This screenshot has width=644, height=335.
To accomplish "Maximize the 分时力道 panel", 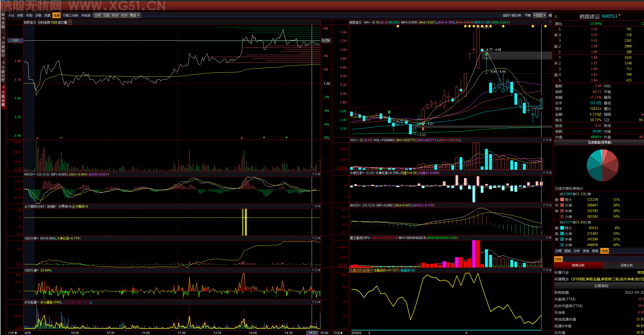I will 316,270.
